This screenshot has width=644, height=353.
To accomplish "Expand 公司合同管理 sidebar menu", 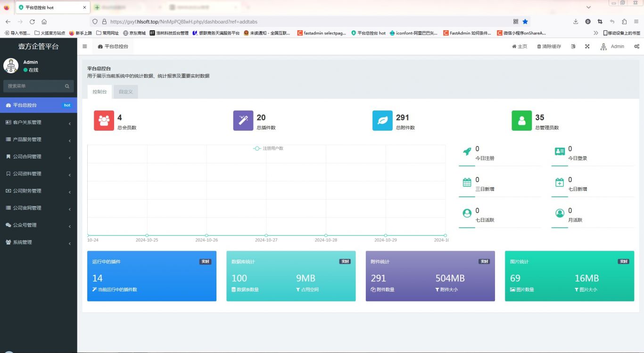I will click(x=38, y=156).
